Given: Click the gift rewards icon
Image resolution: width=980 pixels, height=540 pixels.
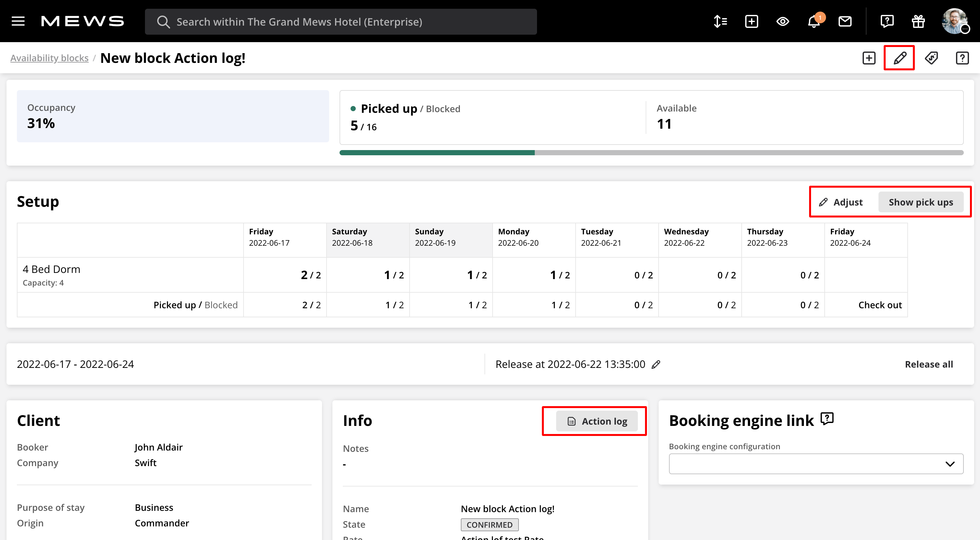Looking at the screenshot, I should pos(918,22).
